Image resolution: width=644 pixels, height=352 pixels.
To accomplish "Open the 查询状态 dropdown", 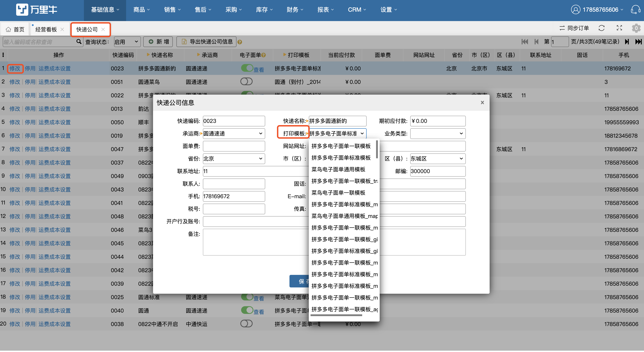I will [127, 42].
